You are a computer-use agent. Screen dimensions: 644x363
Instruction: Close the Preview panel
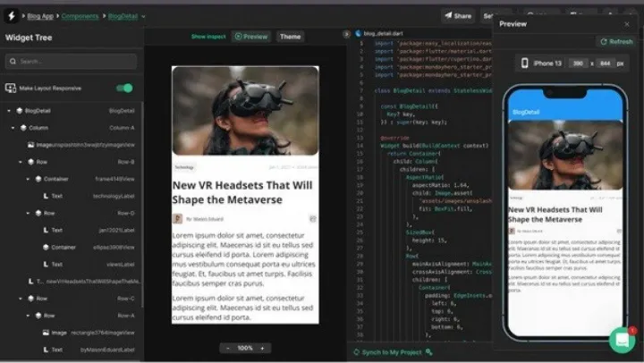point(626,24)
